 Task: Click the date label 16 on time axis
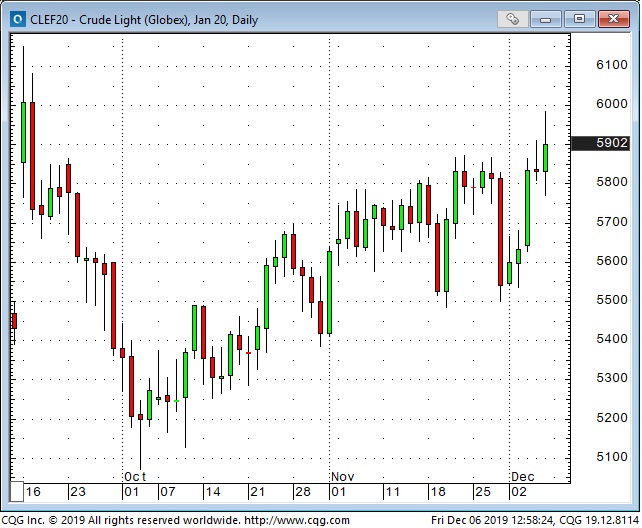pyautogui.click(x=33, y=492)
